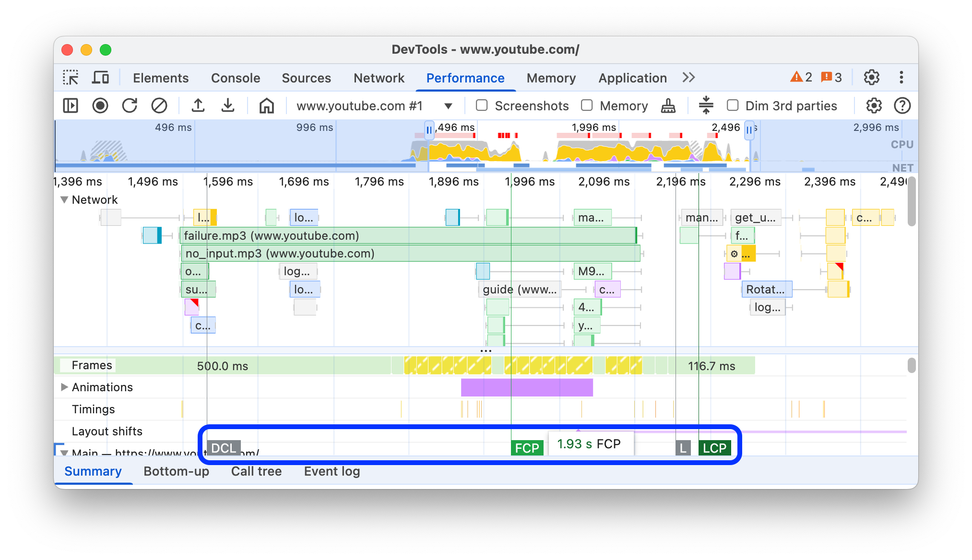
Task: Click the FCP timing marker
Action: pyautogui.click(x=528, y=447)
